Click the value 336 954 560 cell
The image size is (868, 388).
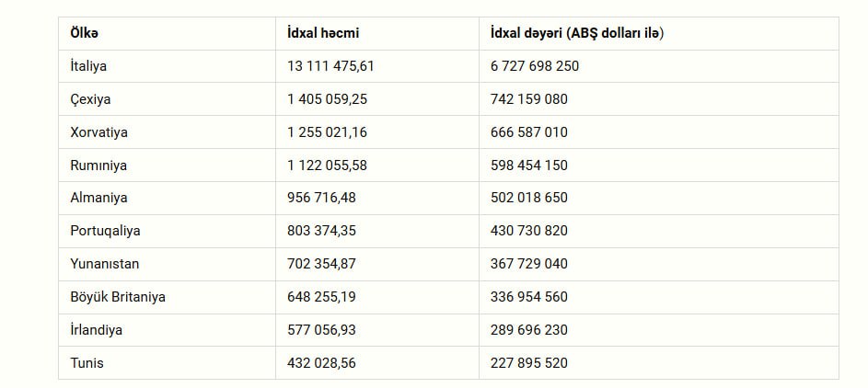tap(529, 297)
